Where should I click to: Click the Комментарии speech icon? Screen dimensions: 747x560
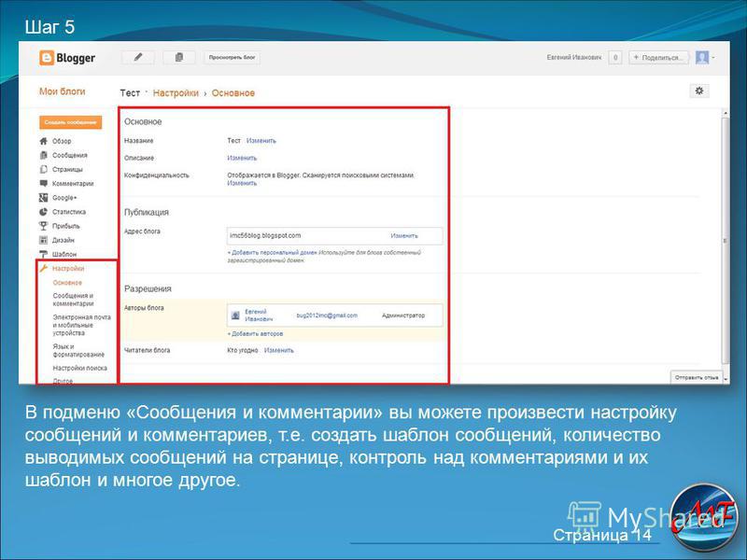pos(43,183)
